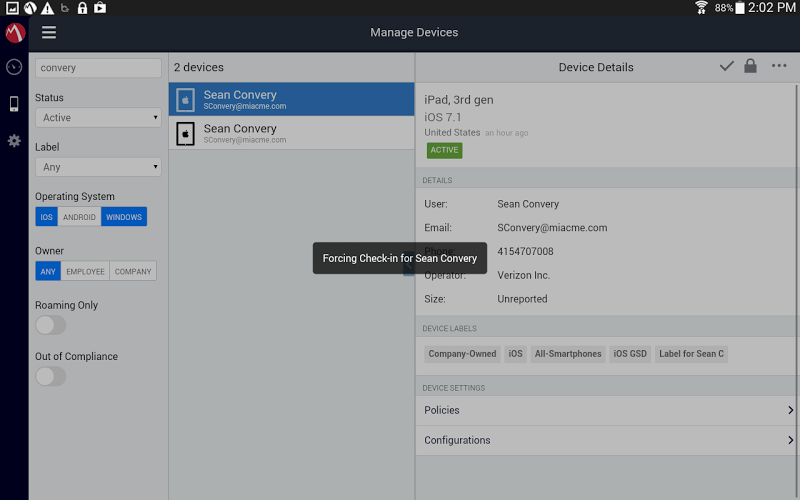Tap the Manage Devices title

tap(414, 33)
